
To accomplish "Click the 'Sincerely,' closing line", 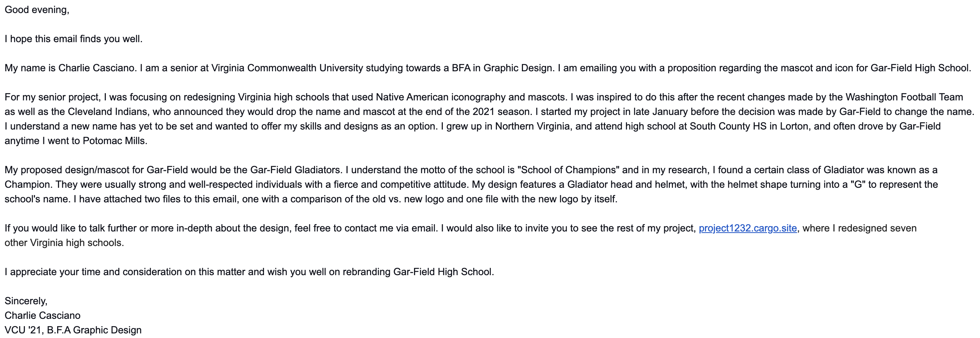I will click(26, 301).
